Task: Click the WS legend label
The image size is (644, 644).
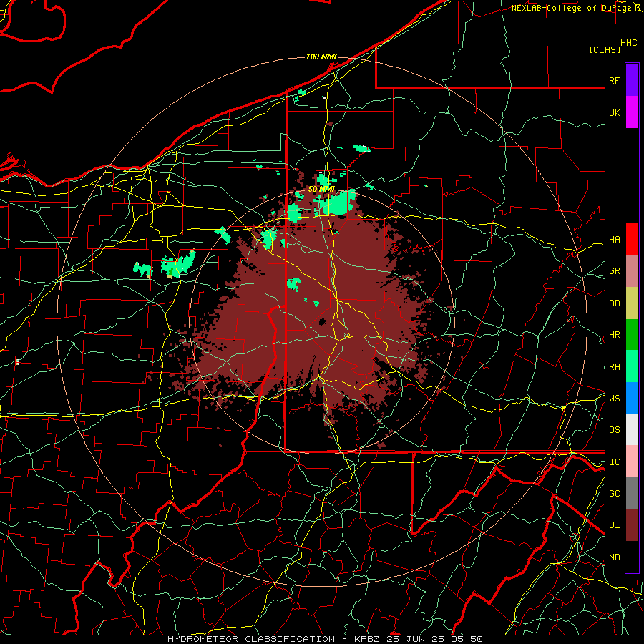Action: pyautogui.click(x=614, y=399)
